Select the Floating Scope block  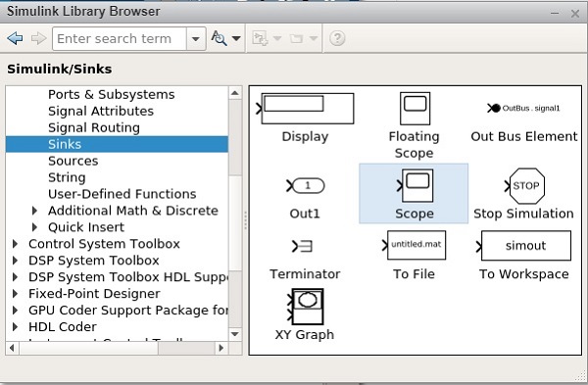click(x=415, y=109)
